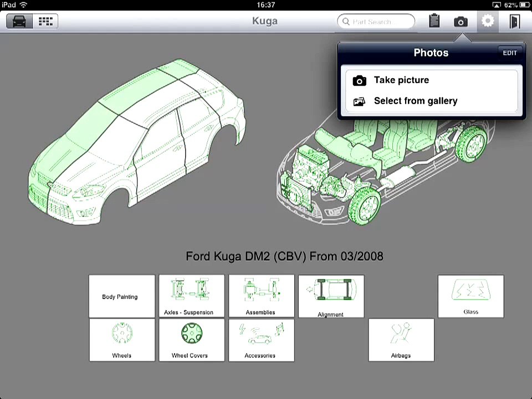Select the front wheel on chassis diagram
This screenshot has width=532, height=399.
(365, 206)
